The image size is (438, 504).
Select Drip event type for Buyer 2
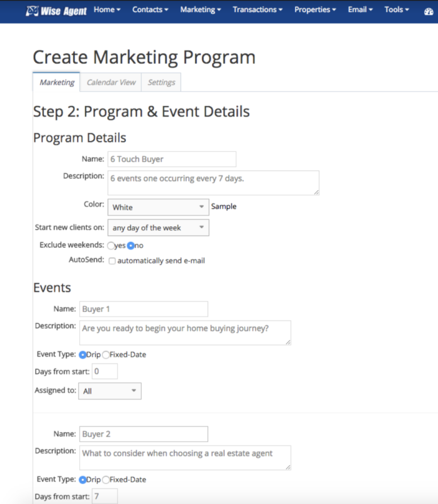point(82,479)
